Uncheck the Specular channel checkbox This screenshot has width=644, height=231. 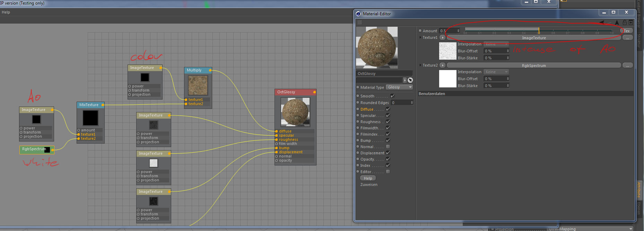tap(388, 115)
